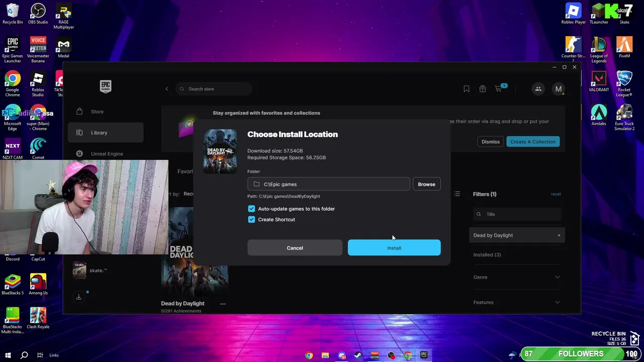The image size is (644, 362).
Task: Open BlueStacks 5 desktop icon
Action: 13,284
